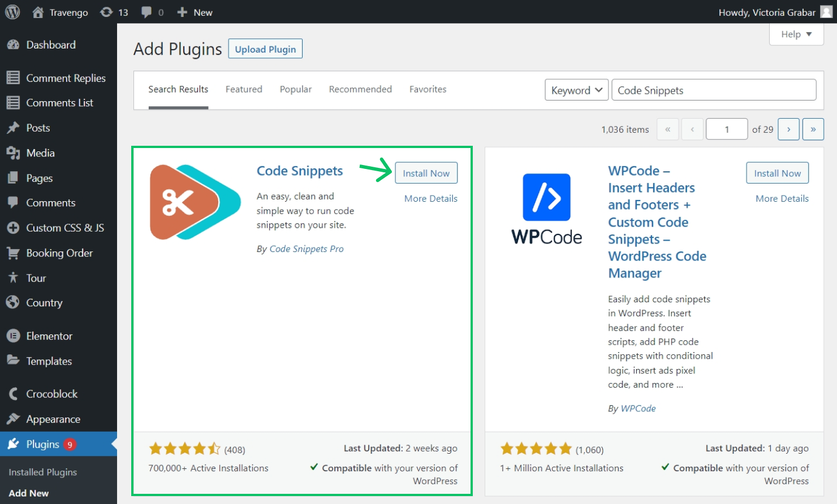837x504 pixels.
Task: Open More Details for Code Snippets
Action: [431, 198]
